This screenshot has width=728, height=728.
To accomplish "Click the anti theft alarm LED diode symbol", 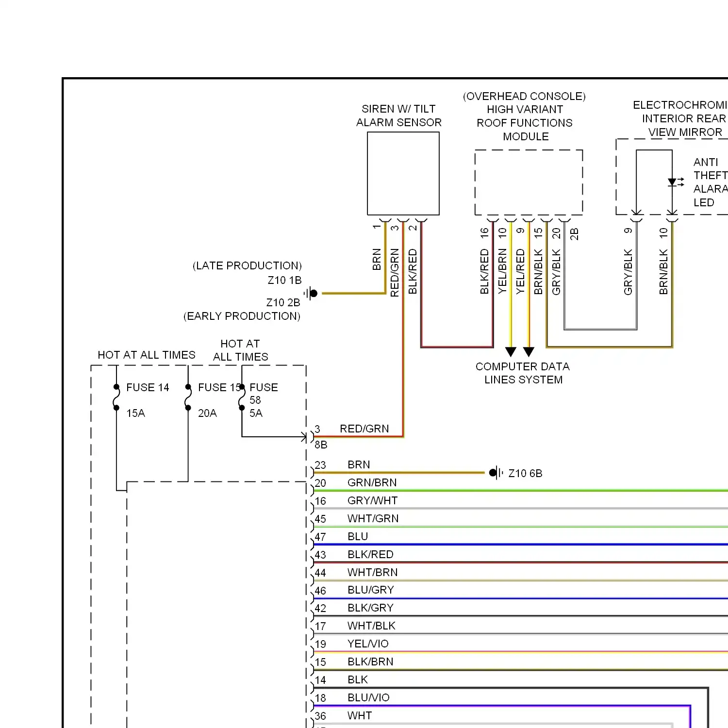I will 672,182.
